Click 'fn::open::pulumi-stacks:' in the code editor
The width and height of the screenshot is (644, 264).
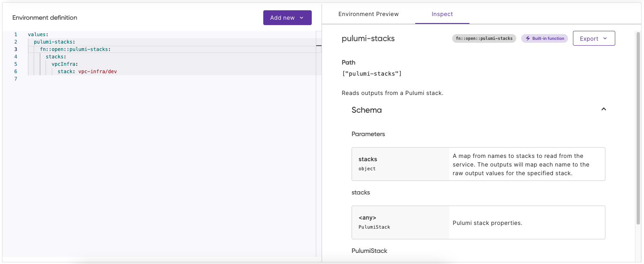pos(75,49)
